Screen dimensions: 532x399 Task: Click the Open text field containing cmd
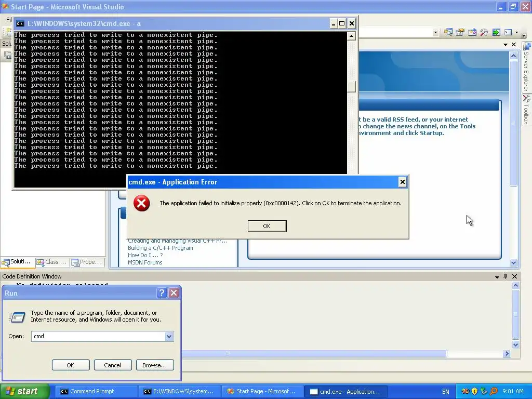(98, 336)
